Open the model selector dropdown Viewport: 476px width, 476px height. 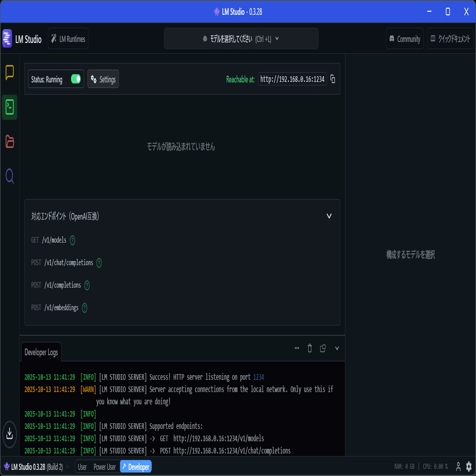[x=241, y=38]
